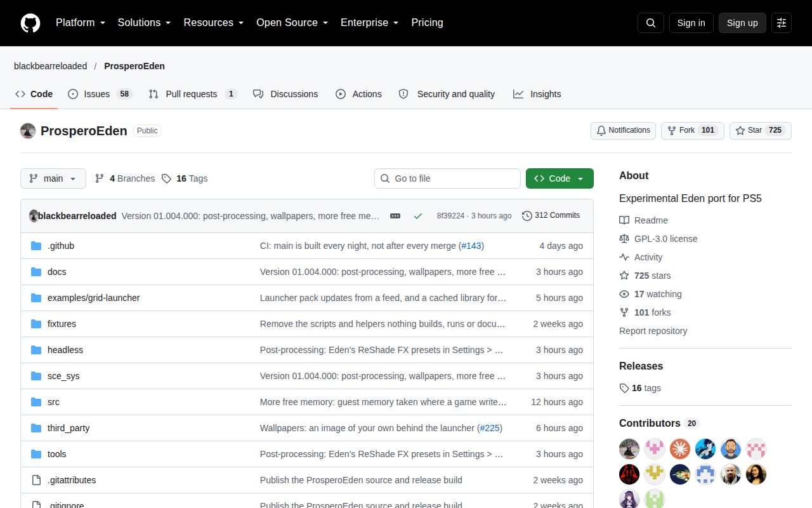This screenshot has width=812, height=508.
Task: Open the Readme link in About
Action: tap(644, 220)
